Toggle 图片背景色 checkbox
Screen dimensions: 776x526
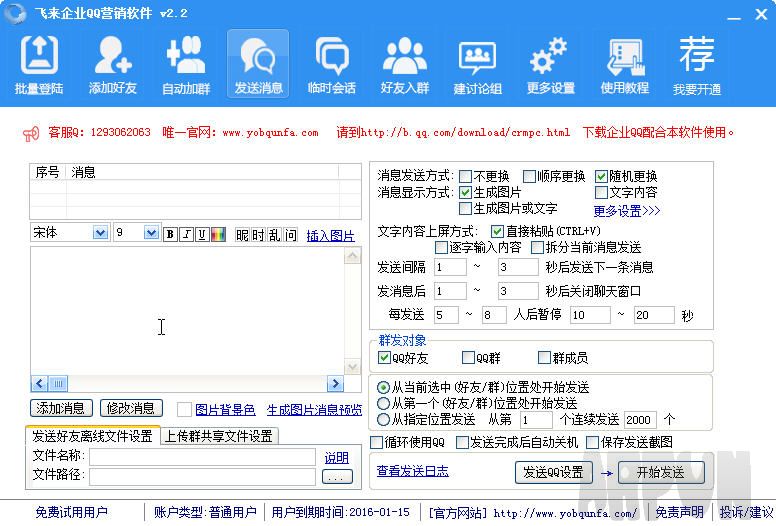point(184,409)
